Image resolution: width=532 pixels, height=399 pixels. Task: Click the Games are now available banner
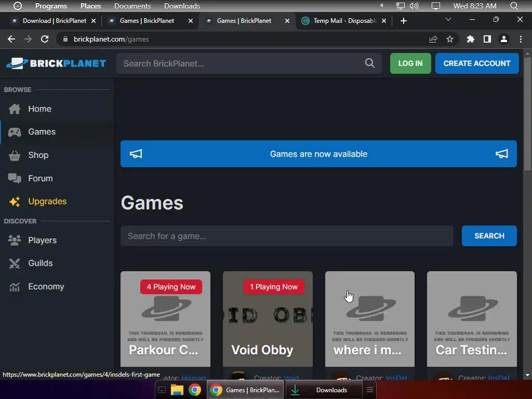point(318,154)
